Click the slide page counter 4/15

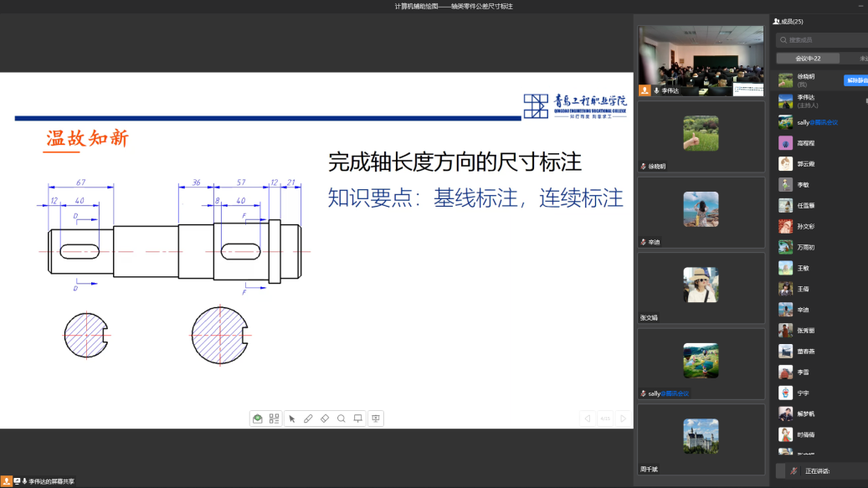(x=605, y=419)
